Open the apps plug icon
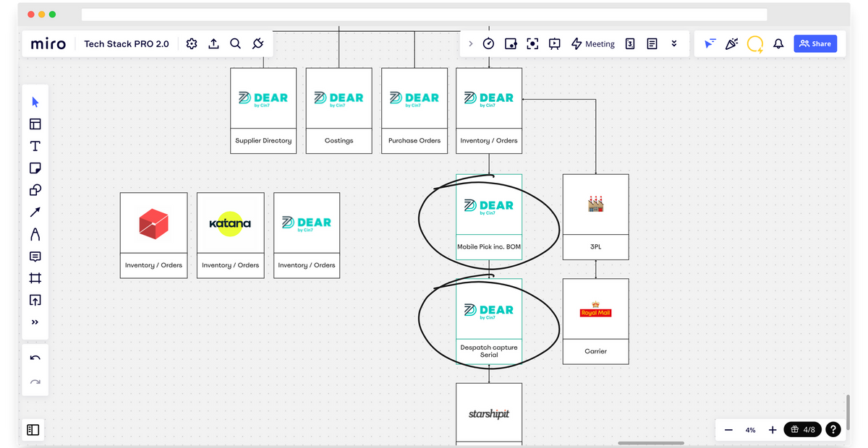Screen dimensions: 868x448 [x=258, y=43]
